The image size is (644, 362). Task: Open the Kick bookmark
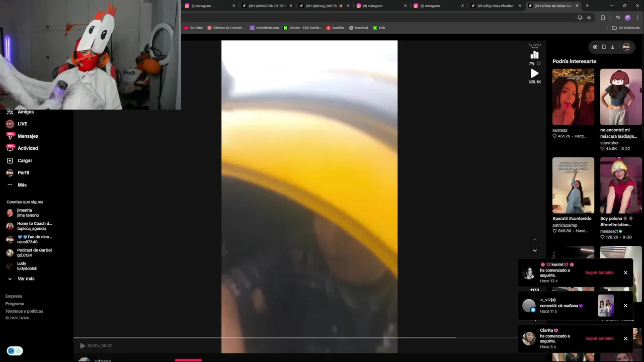point(379,28)
